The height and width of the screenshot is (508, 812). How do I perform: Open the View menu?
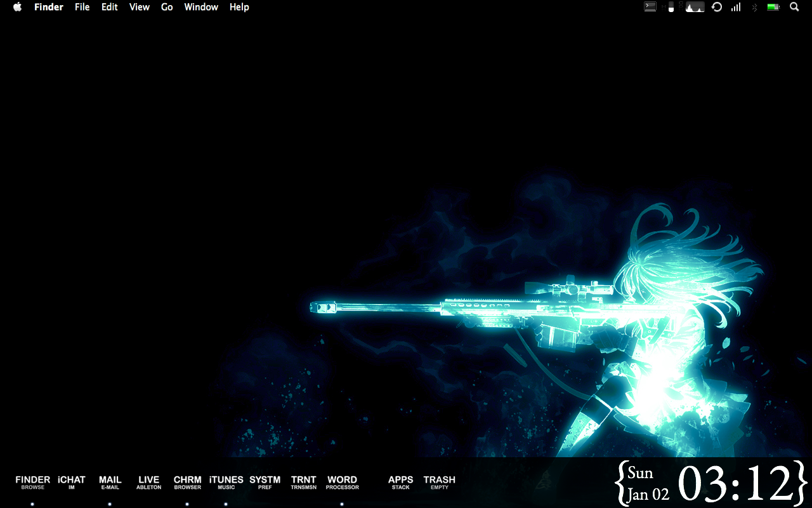coord(140,7)
